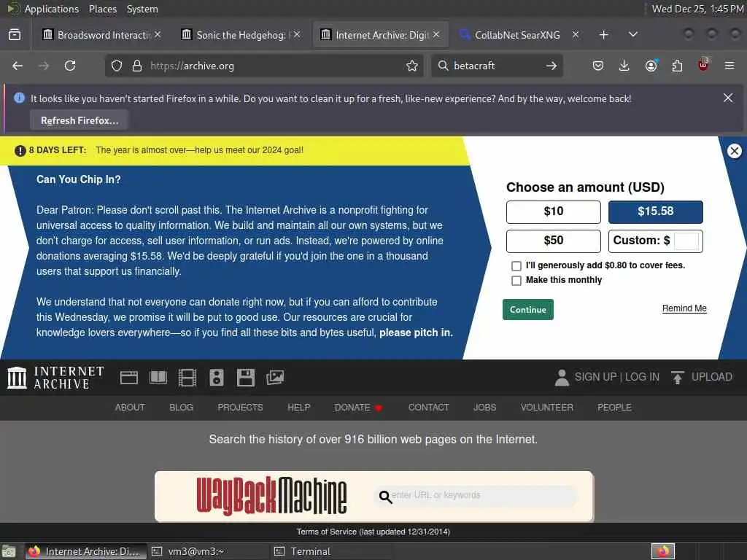The width and height of the screenshot is (747, 560).
Task: Open the BLOG link
Action: (x=181, y=408)
